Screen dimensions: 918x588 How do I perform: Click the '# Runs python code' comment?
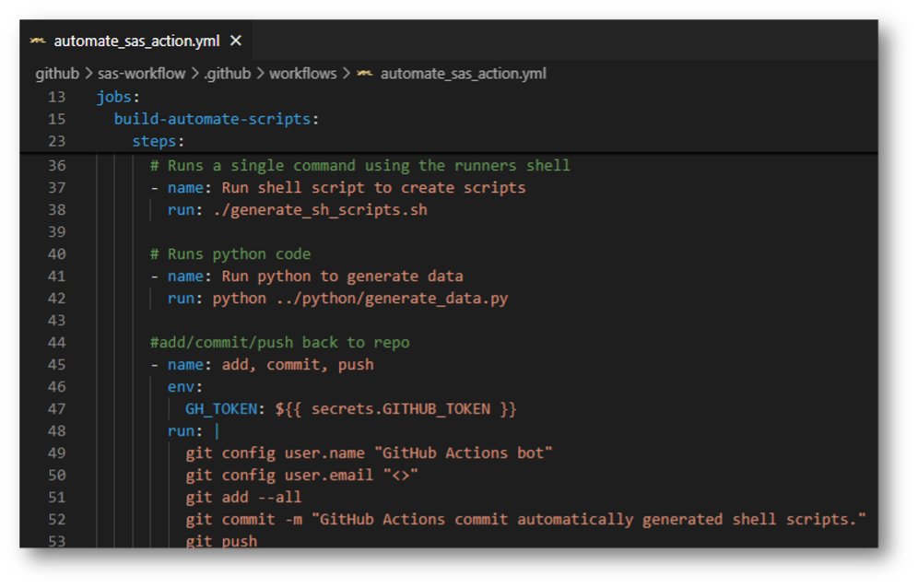click(x=230, y=253)
